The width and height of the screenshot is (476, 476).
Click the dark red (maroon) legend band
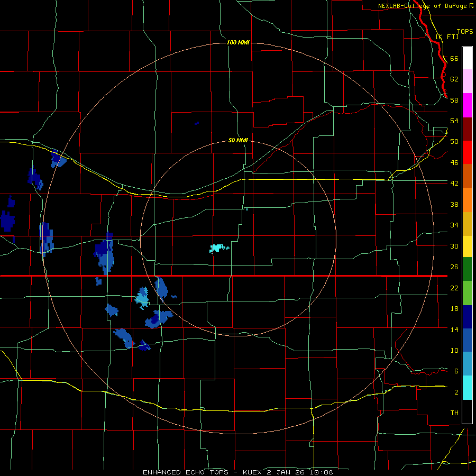tap(467, 129)
